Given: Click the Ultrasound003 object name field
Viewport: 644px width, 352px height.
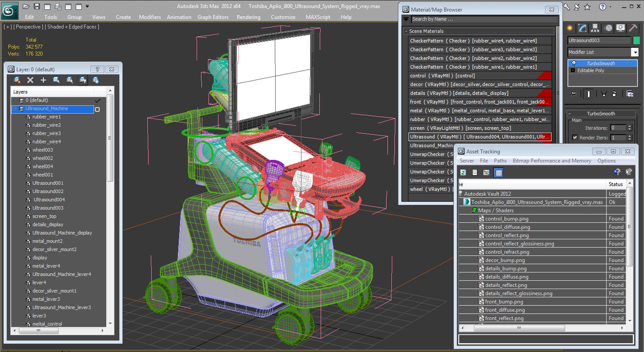Looking at the screenshot, I should click(599, 40).
